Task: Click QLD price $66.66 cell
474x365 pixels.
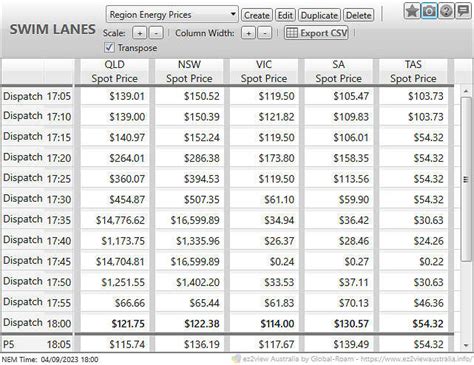Action: coord(115,303)
